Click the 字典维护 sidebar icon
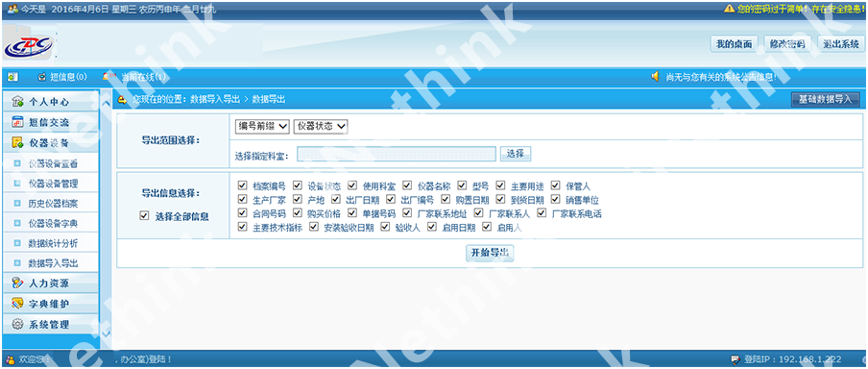 [x=17, y=304]
